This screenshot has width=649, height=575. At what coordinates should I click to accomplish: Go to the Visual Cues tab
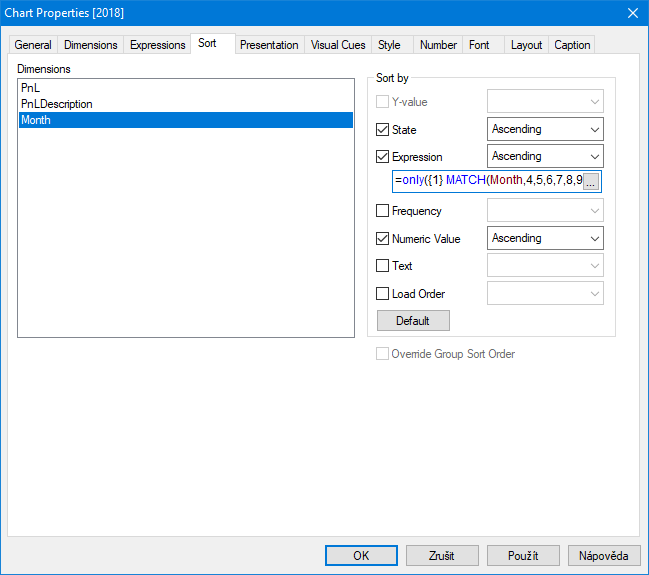[x=338, y=45]
